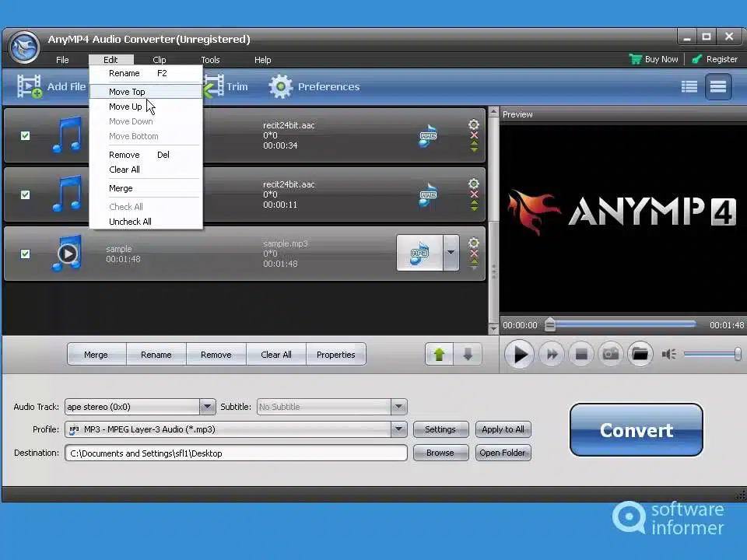This screenshot has height=560, width=747.
Task: Remove recit24bit.aac using its red X icon
Action: click(x=473, y=132)
